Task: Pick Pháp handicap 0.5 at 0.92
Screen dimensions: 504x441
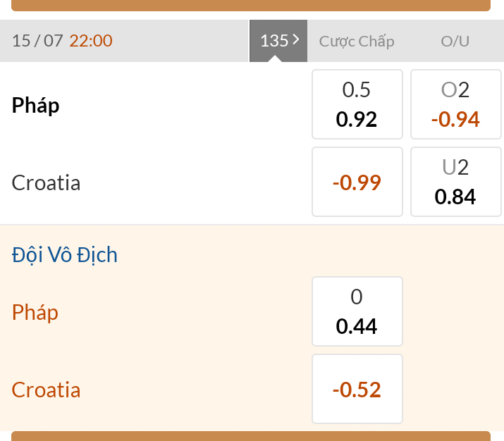Action: [357, 104]
